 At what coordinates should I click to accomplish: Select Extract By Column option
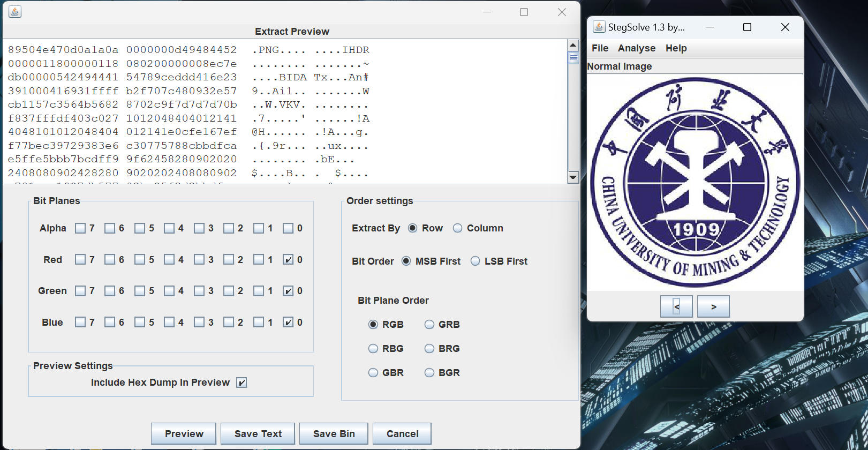(x=458, y=228)
